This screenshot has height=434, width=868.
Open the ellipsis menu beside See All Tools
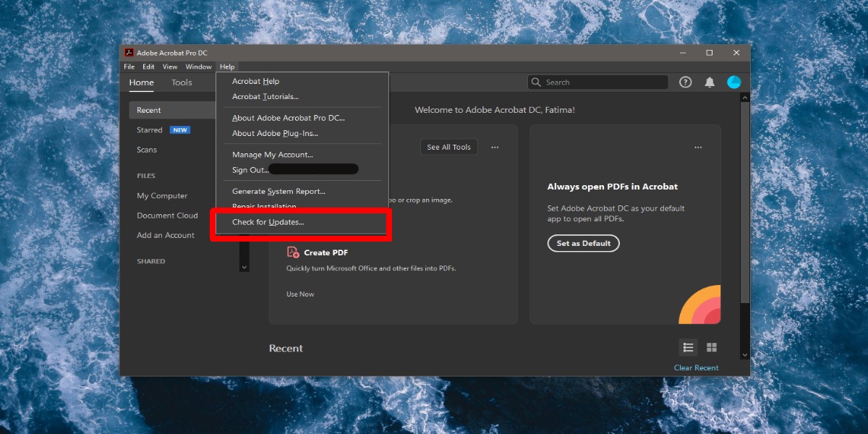coord(495,147)
